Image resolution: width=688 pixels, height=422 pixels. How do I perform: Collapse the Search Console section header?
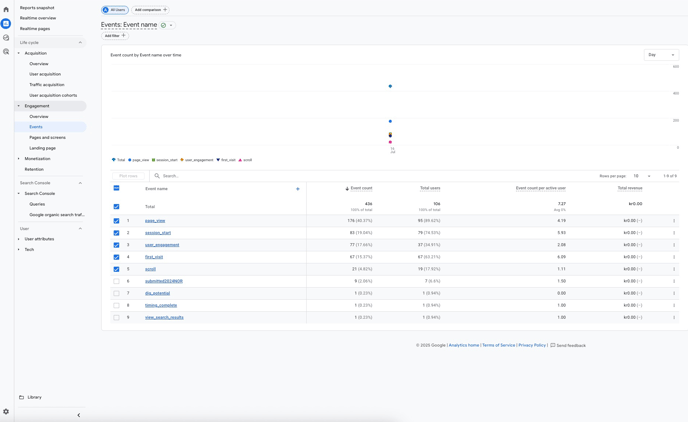pos(80,183)
